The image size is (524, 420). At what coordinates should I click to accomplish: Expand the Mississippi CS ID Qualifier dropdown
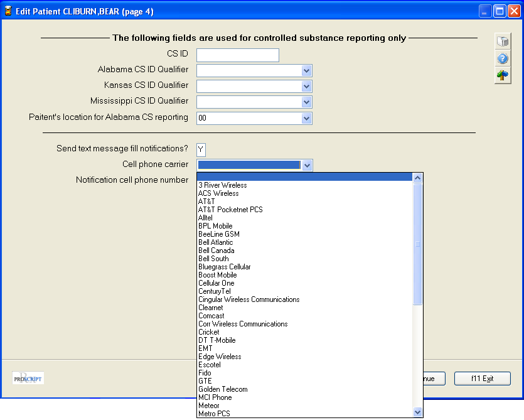(306, 102)
